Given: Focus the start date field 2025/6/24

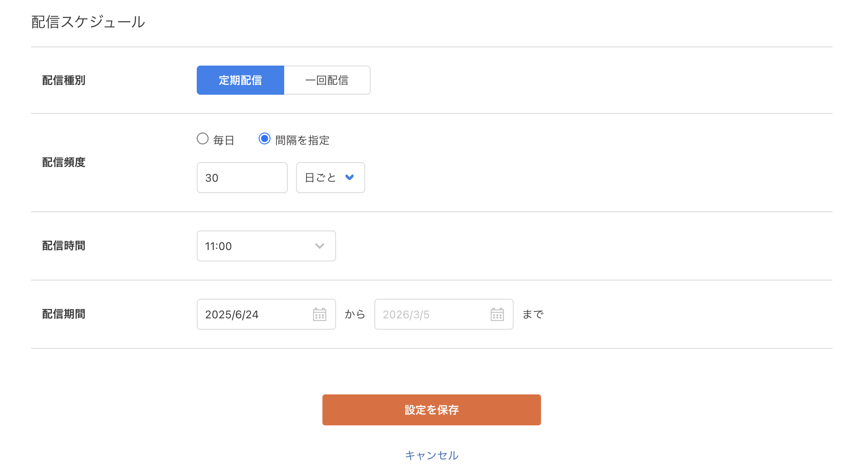Looking at the screenshot, I should (253, 314).
